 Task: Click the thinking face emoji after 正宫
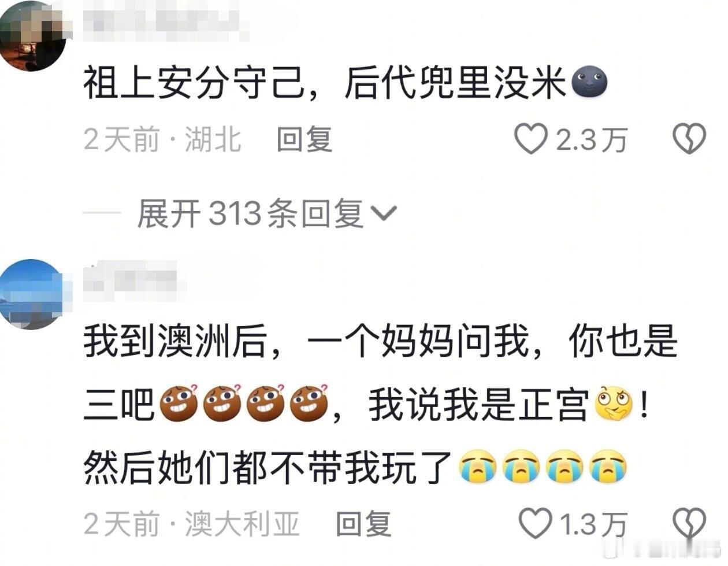pos(614,404)
